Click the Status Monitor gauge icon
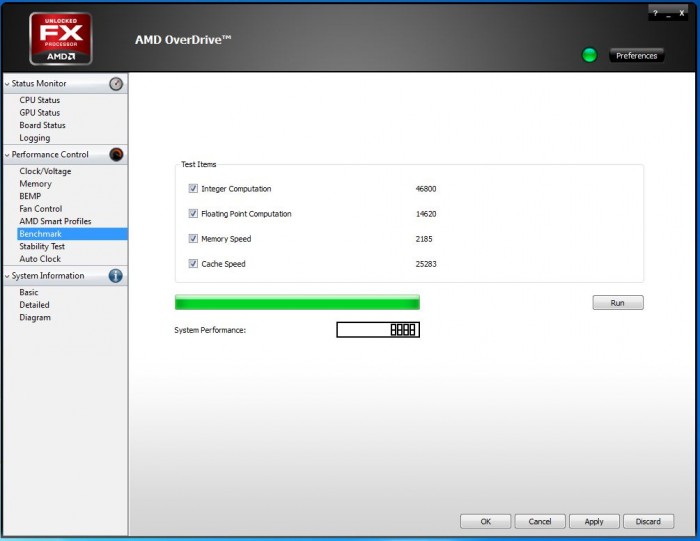Image resolution: width=700 pixels, height=541 pixels. tap(116, 84)
